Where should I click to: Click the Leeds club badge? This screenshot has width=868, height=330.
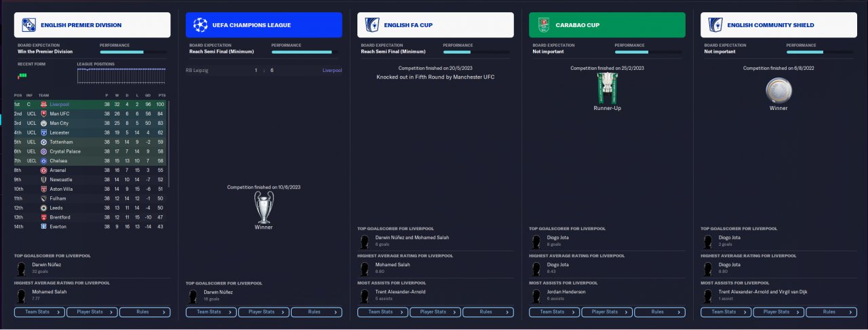tap(43, 208)
